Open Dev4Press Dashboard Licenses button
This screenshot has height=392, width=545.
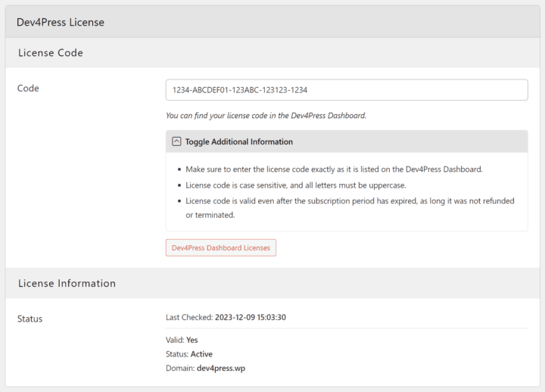221,247
